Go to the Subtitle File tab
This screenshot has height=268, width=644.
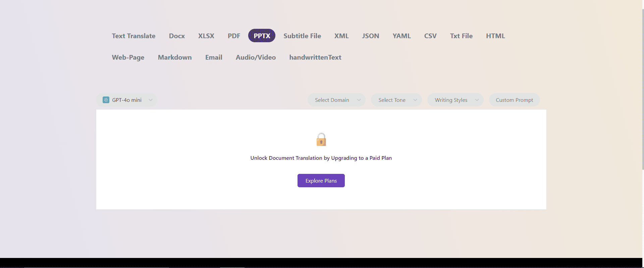(302, 36)
